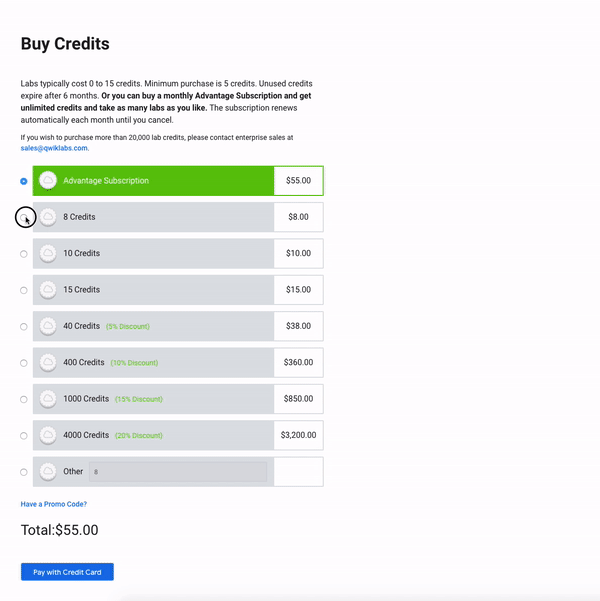Choose the 15 Credits radio option
Screen dimensions: 600x601
pyautogui.click(x=24, y=290)
